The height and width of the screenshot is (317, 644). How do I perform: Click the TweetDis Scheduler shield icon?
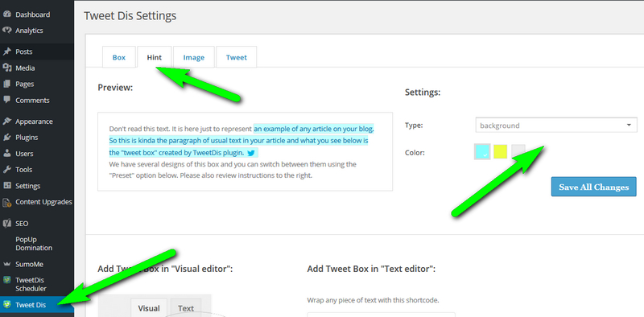point(6,281)
